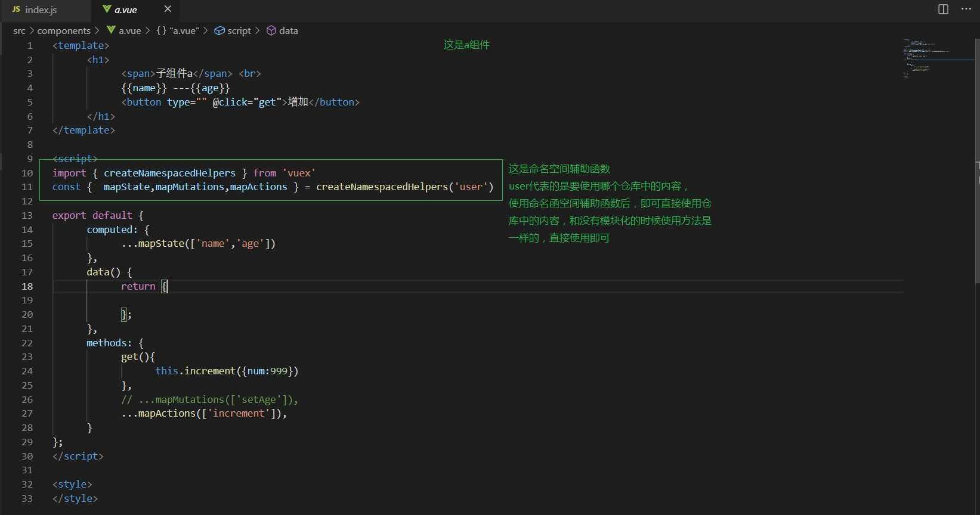Click the opening <template> tag on line 1
Viewport: 980px width, 515px height.
point(81,45)
